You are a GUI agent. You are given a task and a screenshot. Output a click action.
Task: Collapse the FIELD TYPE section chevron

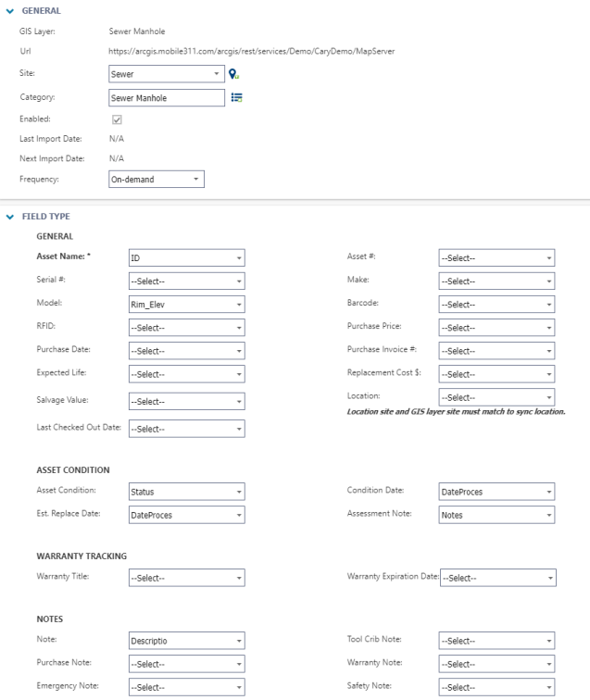10,217
